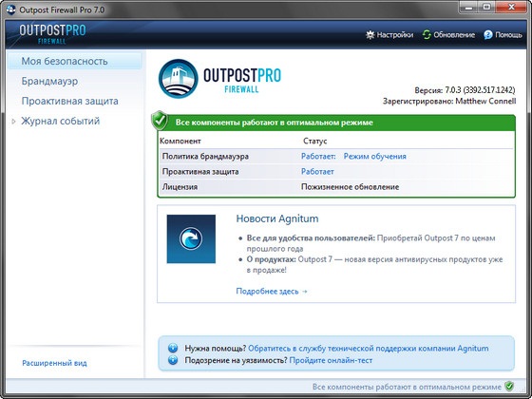
Task: Click status bar text Все компоненты работают
Action: coord(407,387)
